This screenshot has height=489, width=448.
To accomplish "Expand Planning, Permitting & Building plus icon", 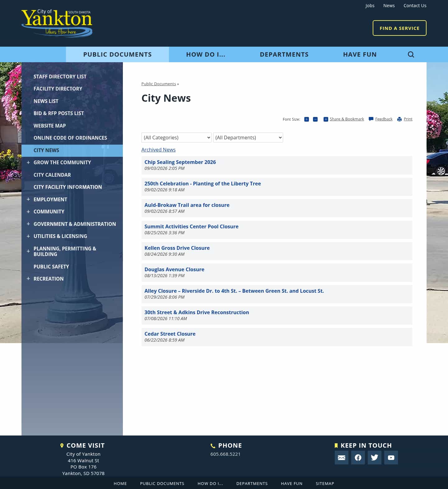I will (28, 251).
